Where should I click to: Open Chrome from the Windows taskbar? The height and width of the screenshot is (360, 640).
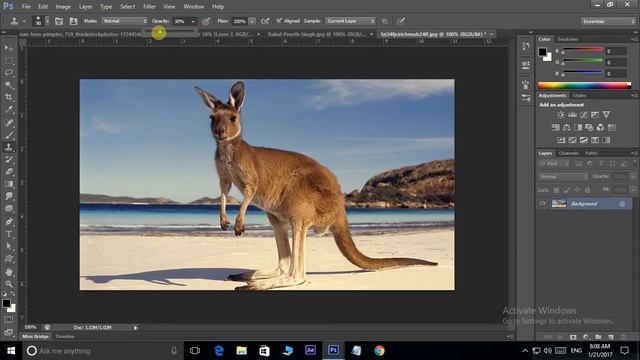(x=379, y=351)
